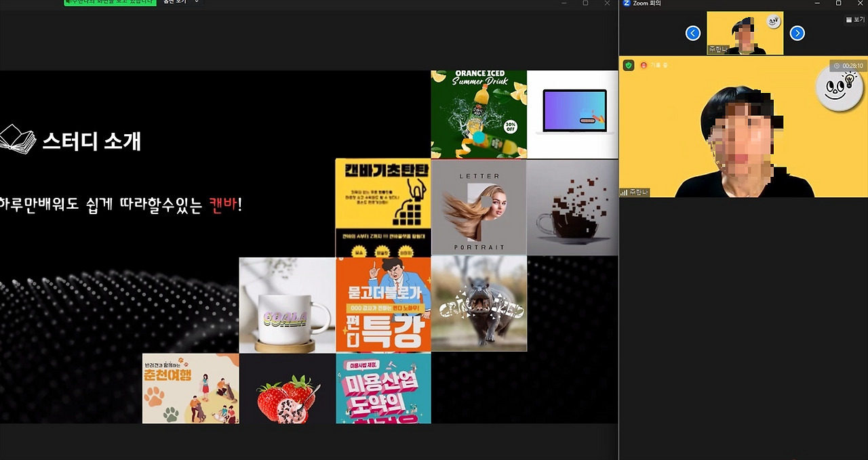The width and height of the screenshot is (868, 460).
Task: Show previous participant with left arrow
Action: click(692, 33)
